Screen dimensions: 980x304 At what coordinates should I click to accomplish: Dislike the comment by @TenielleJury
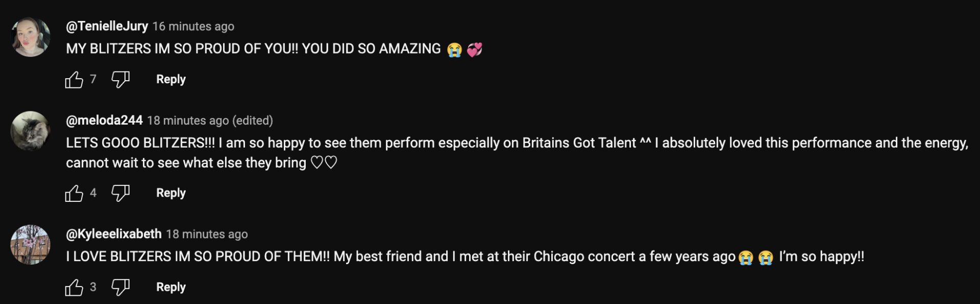click(x=120, y=80)
